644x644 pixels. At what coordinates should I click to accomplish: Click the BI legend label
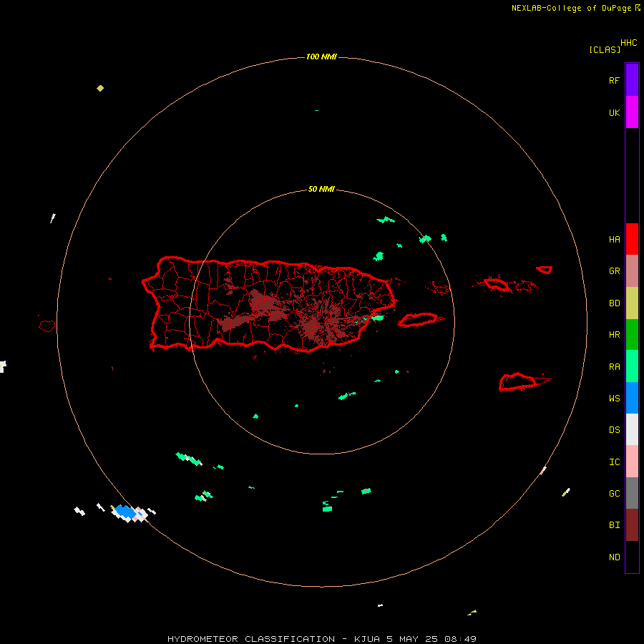tap(614, 525)
